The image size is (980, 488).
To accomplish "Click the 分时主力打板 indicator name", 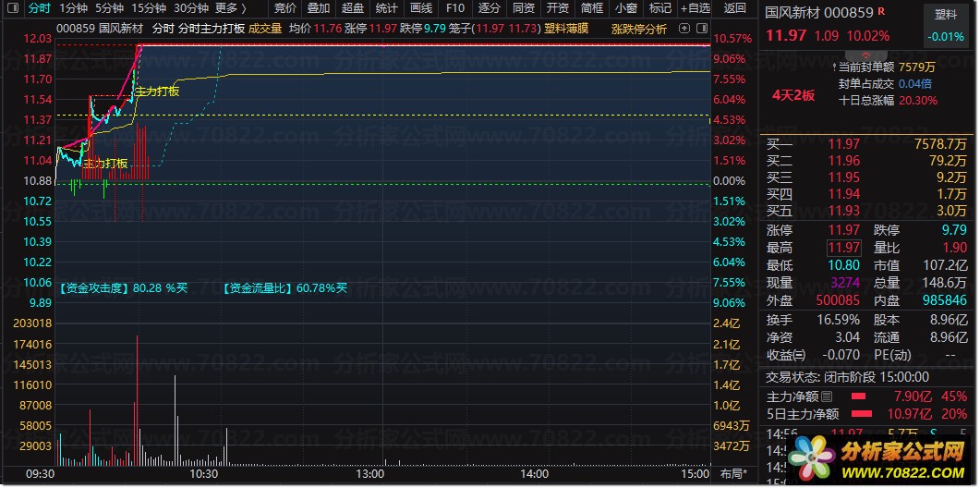I will [x=212, y=29].
